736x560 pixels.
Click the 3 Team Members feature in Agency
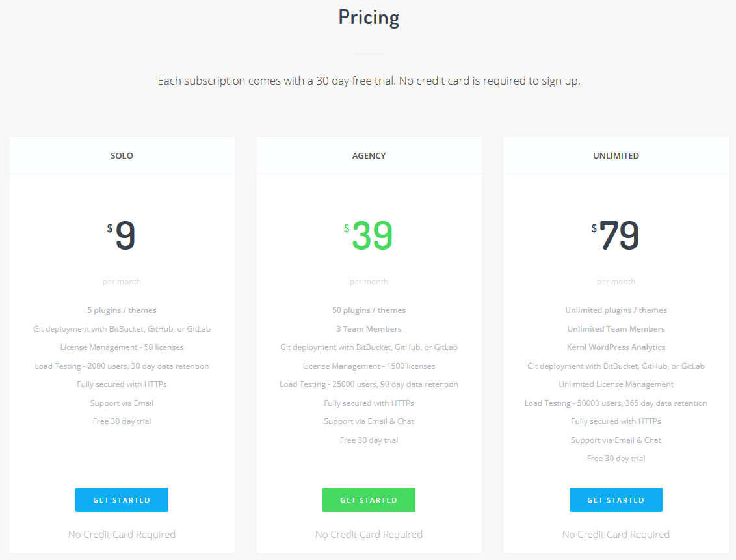tap(369, 328)
